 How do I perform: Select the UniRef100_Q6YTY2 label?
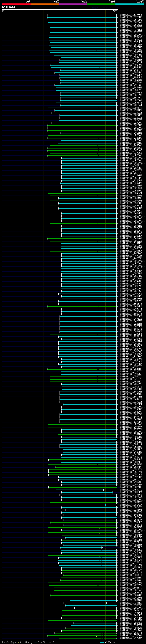(x=131, y=103)
